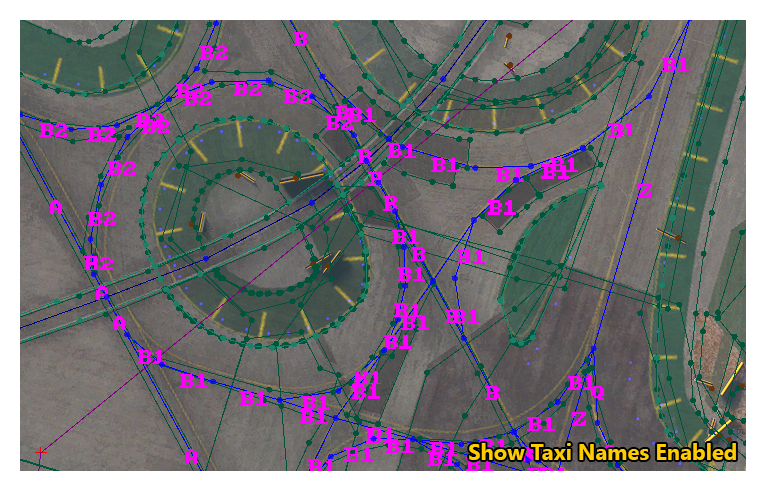Select the topmost parking marker at top center
766x491 pixels.
point(508,39)
